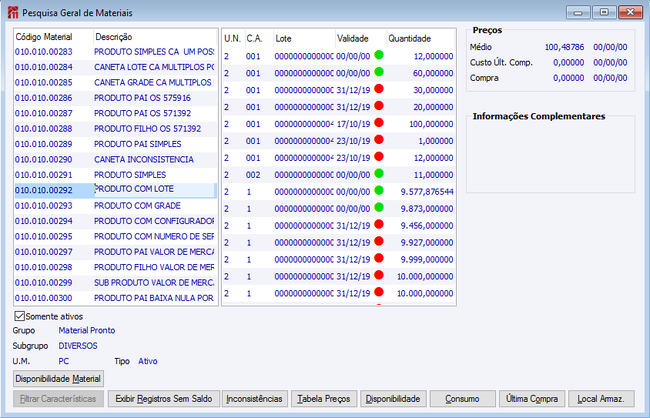Select PRODUTO FILHO OS 571392
650x418 pixels.
115,129
